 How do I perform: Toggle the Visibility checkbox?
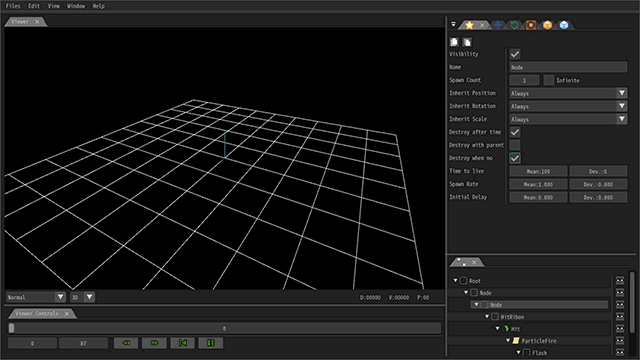(x=515, y=54)
